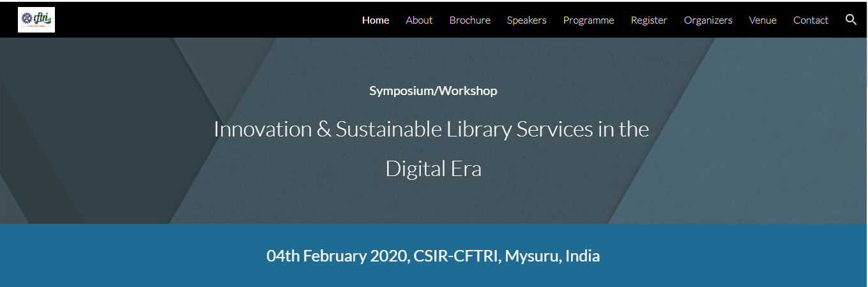Image resolution: width=868 pixels, height=287 pixels.
Task: Open the search magnifier icon
Action: (851, 20)
